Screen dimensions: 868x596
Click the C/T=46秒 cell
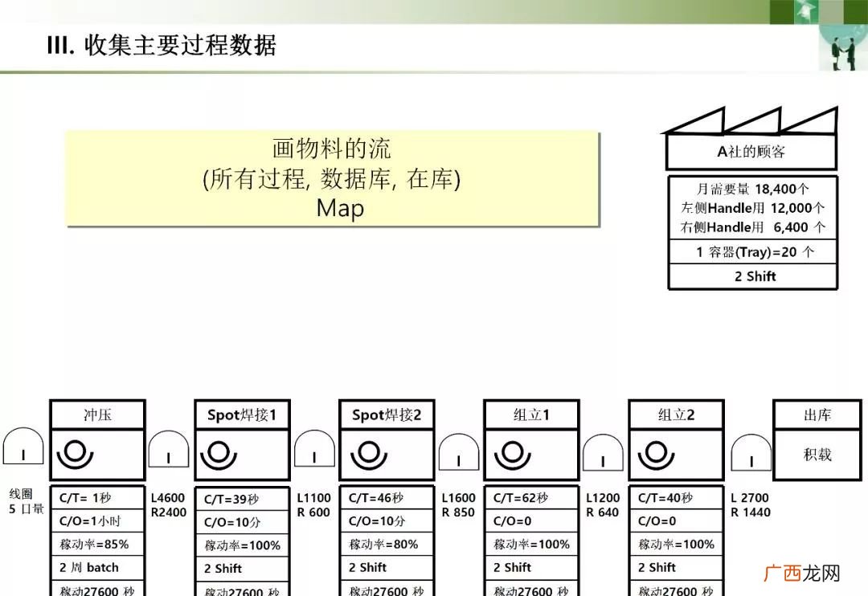(x=387, y=497)
